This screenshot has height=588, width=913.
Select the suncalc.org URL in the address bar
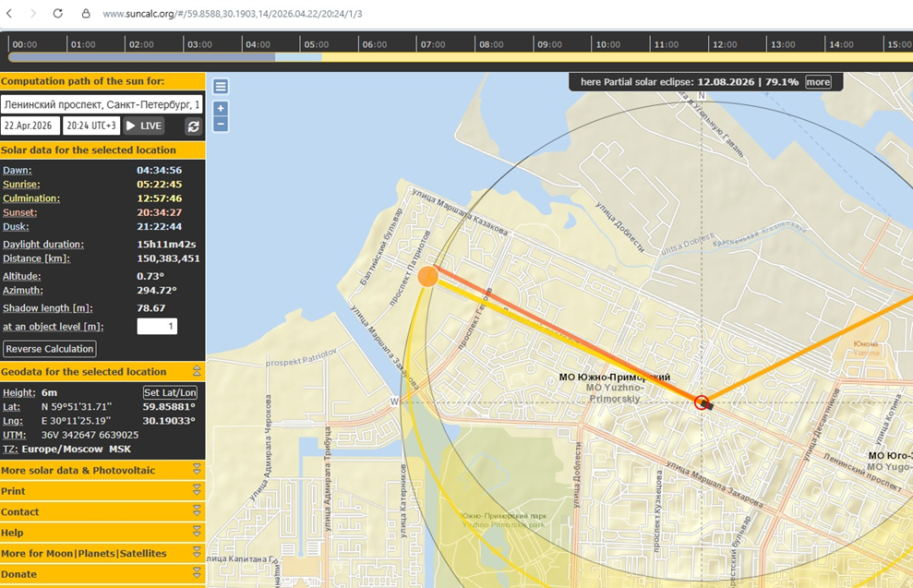click(x=233, y=14)
